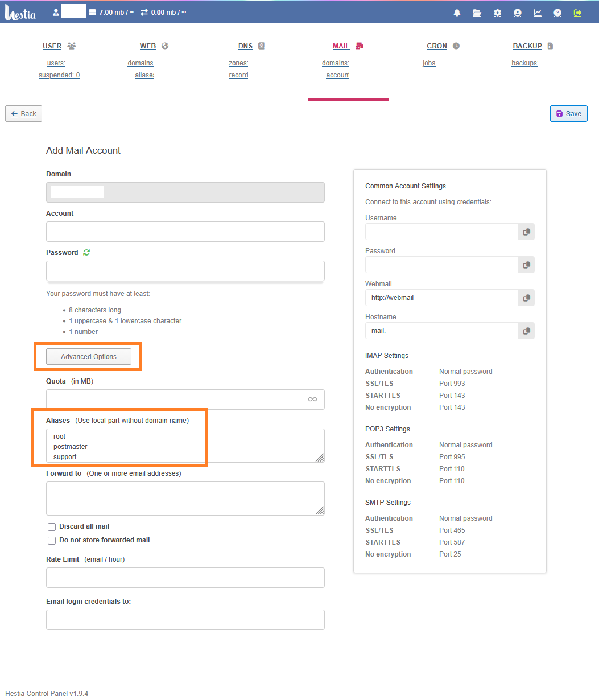599x700 pixels.
Task: Enable Discard all mail checkbox
Action: click(52, 527)
